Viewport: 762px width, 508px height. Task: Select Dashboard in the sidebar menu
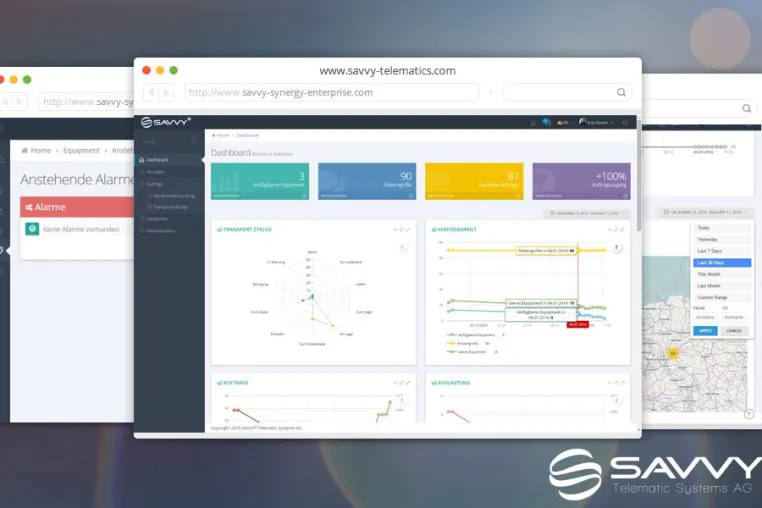coord(169,159)
